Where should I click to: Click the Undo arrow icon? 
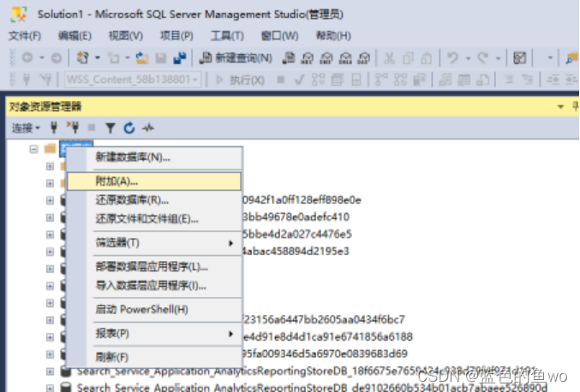point(452,58)
